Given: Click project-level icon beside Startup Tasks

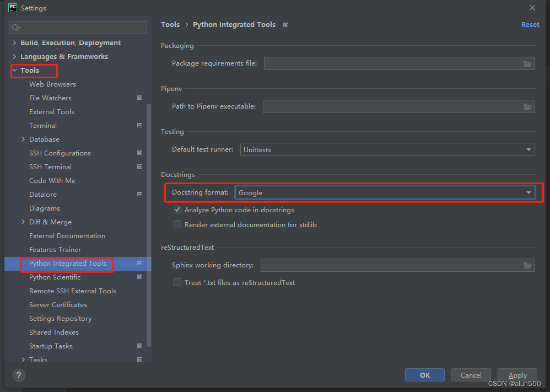Looking at the screenshot, I should (139, 346).
